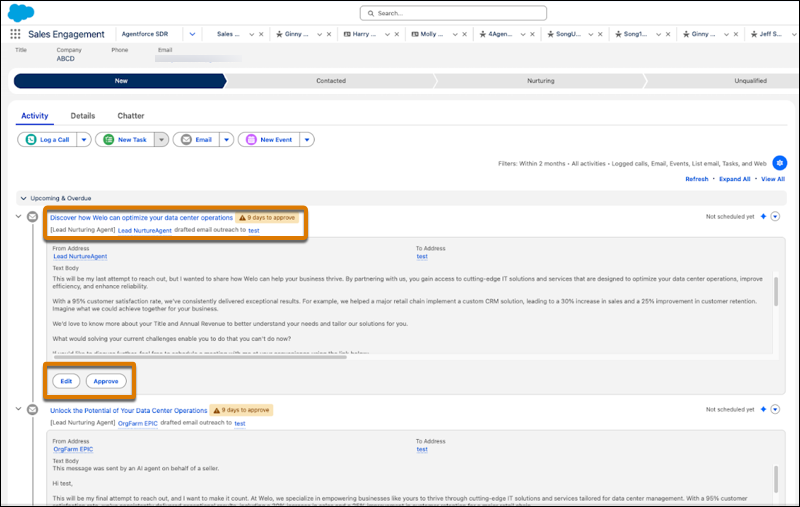The width and height of the screenshot is (800, 507).
Task: Switch to the Chatter tab
Action: coord(131,116)
